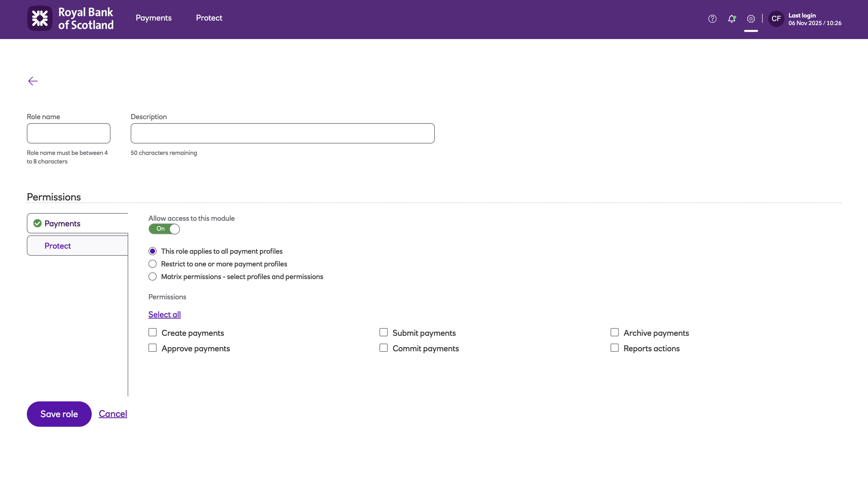Select Restrict to one or more payment profiles

(x=153, y=264)
